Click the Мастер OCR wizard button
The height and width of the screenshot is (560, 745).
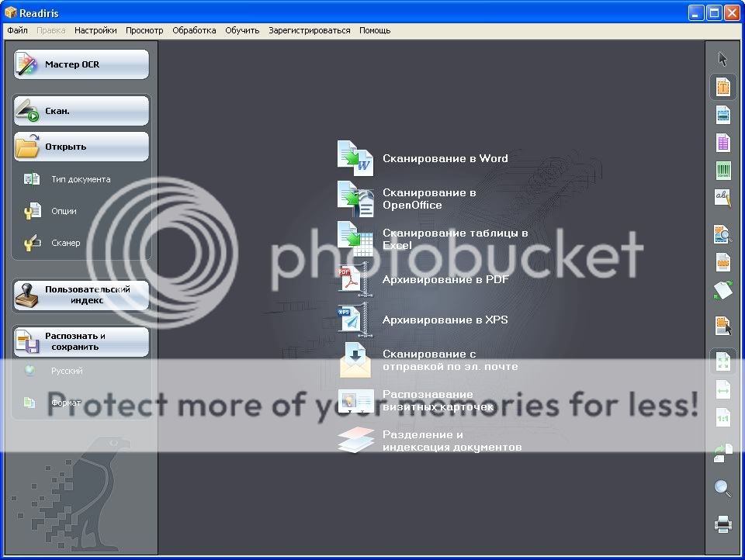click(81, 64)
